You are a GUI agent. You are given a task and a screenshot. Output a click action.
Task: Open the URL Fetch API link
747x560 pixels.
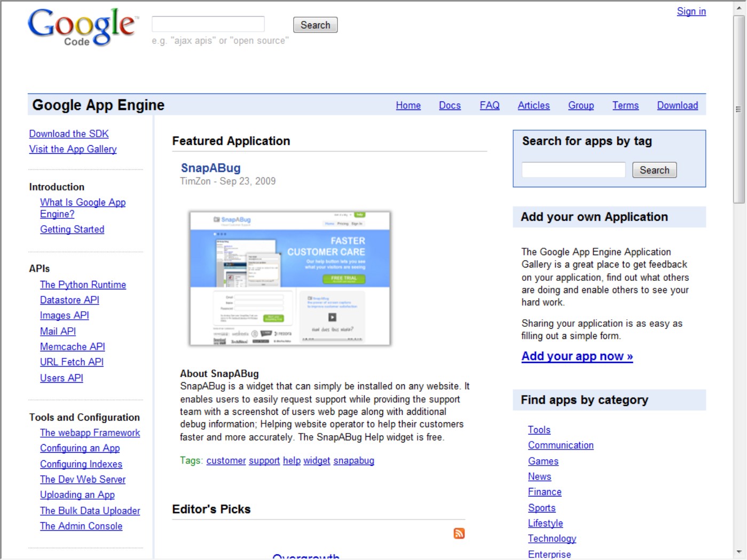coord(72,362)
